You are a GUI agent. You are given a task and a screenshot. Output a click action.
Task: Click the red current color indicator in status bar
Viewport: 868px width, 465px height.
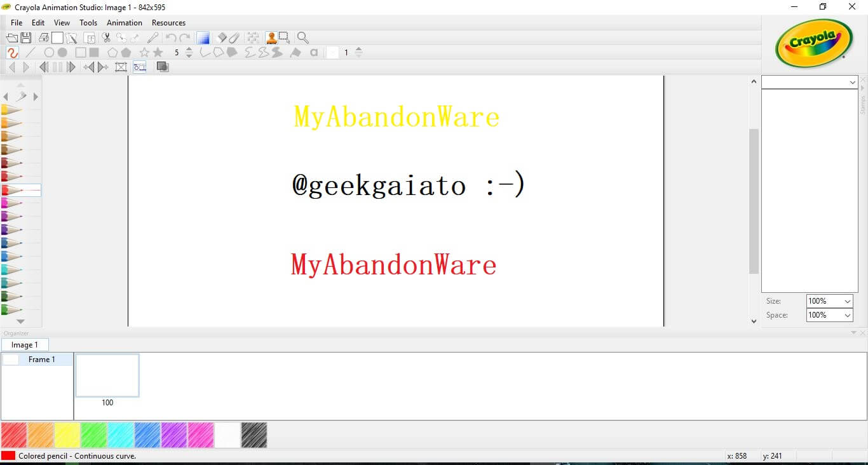coord(8,455)
